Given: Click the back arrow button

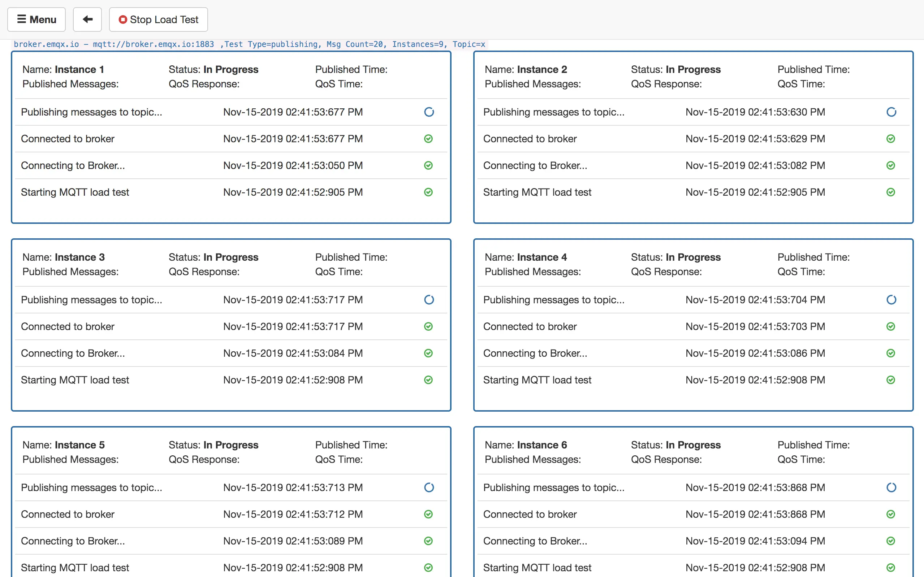Looking at the screenshot, I should pyautogui.click(x=87, y=19).
